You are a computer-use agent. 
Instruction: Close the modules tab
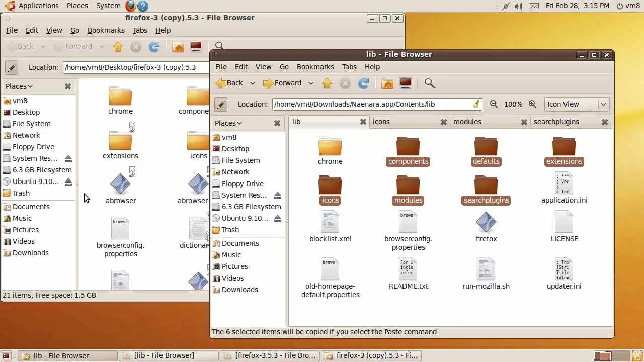524,122
